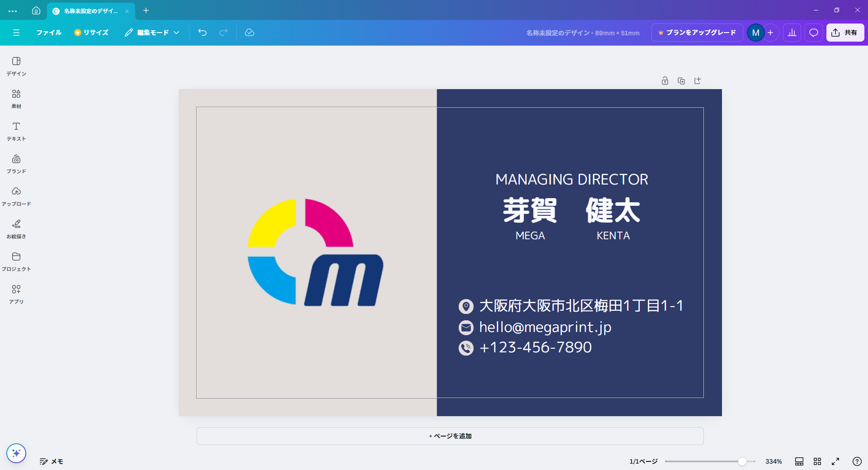The image size is (868, 470).
Task: Click ページを追加 to add page
Action: pos(450,436)
